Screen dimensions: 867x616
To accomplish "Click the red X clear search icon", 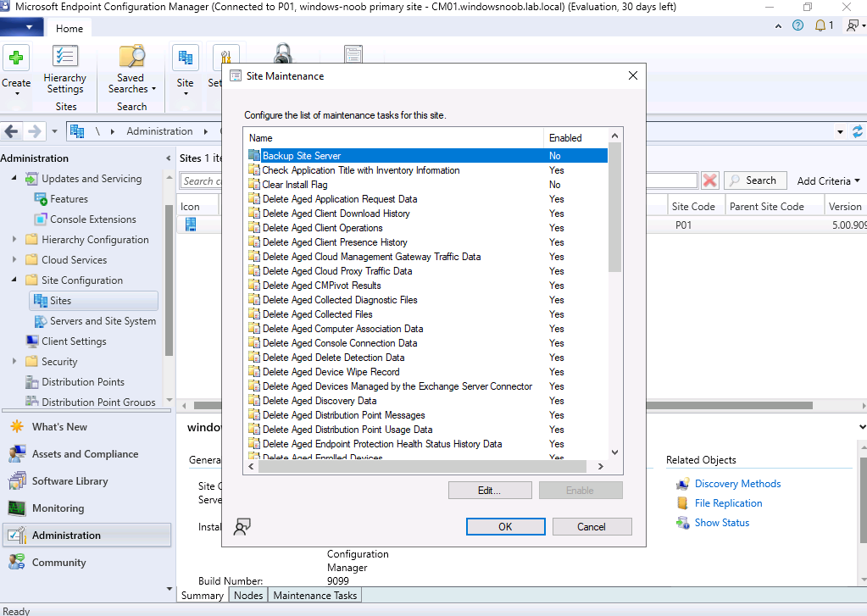I will pos(710,180).
